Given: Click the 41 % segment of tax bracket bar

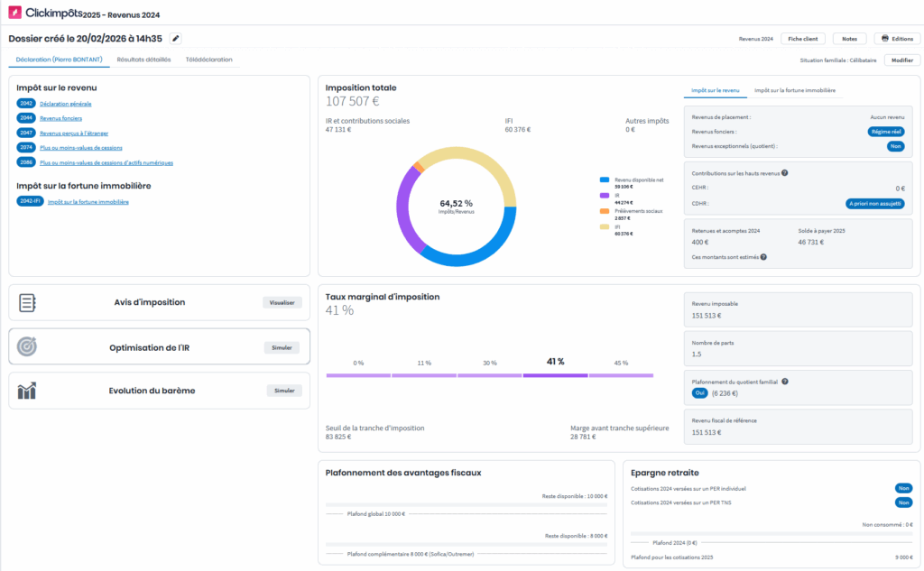Looking at the screenshot, I should [555, 375].
